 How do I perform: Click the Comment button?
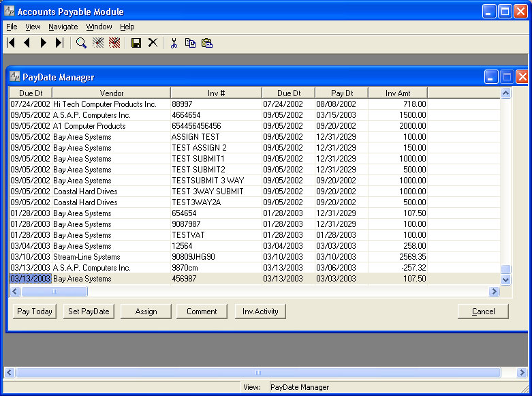click(202, 311)
